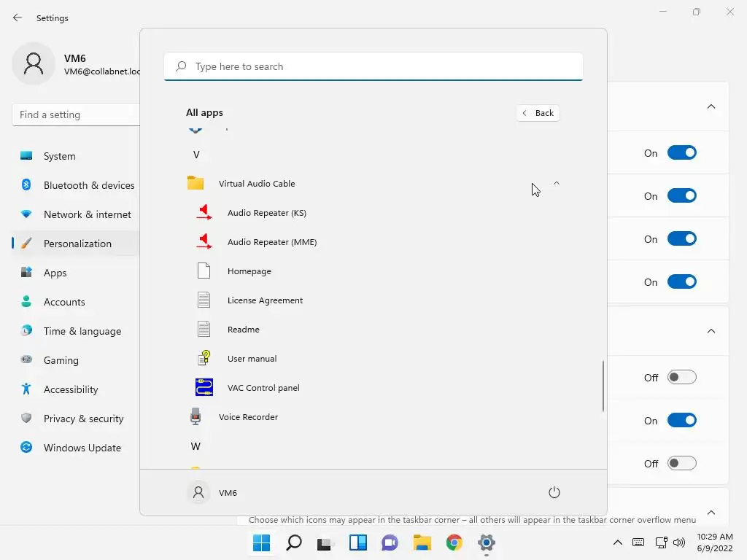This screenshot has width=747, height=560.
Task: Collapse the bottom Settings section chevron
Action: [x=711, y=513]
